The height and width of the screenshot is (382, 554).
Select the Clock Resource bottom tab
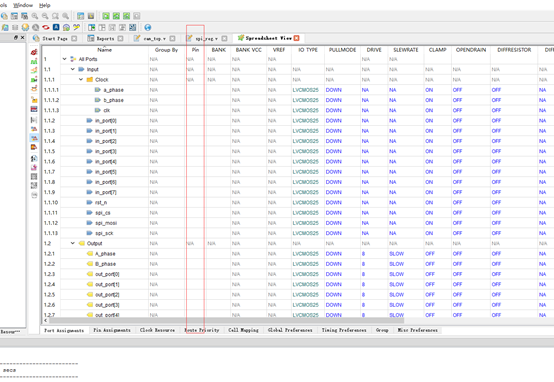pos(157,330)
